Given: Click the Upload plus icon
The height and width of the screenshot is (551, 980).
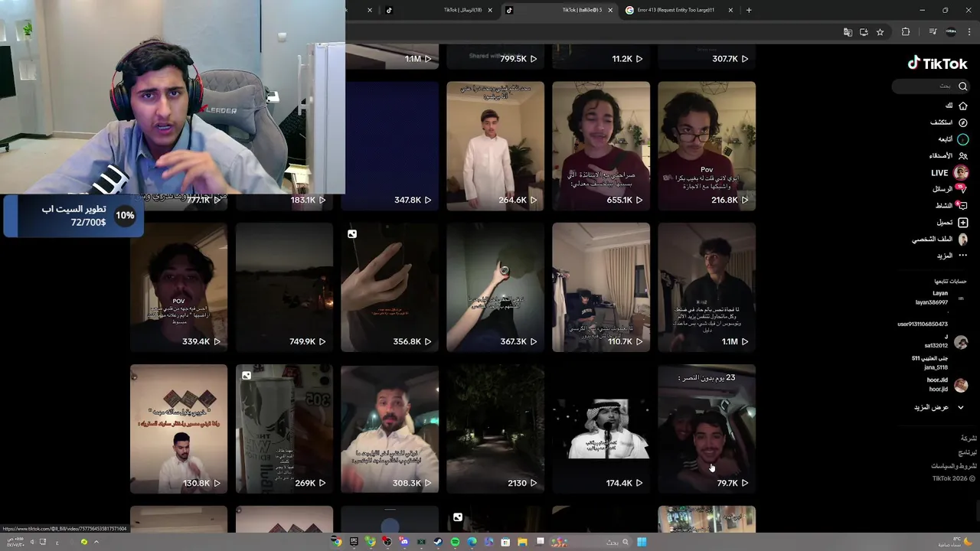Looking at the screenshot, I should (x=963, y=223).
